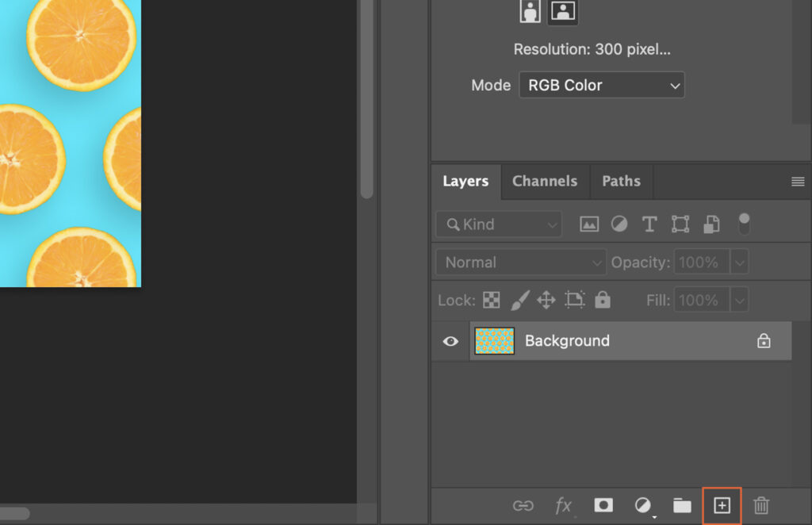Select the landscape orientation button

(x=562, y=11)
